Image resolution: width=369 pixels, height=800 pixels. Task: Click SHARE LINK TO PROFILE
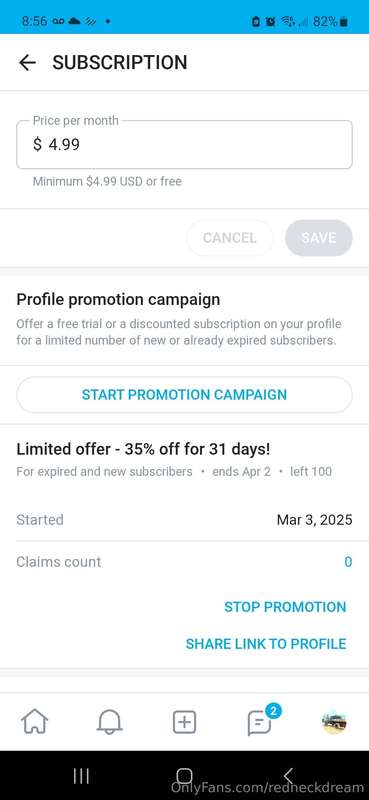pyautogui.click(x=266, y=643)
